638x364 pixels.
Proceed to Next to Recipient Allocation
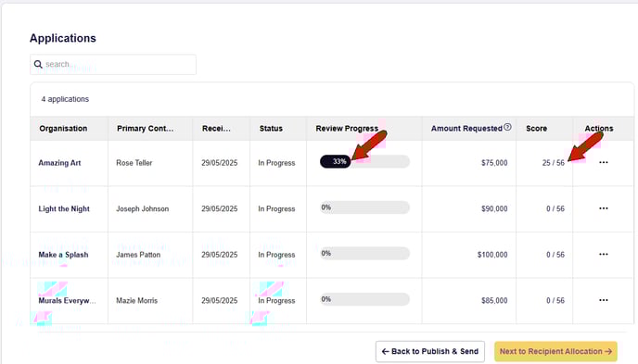[x=555, y=351]
